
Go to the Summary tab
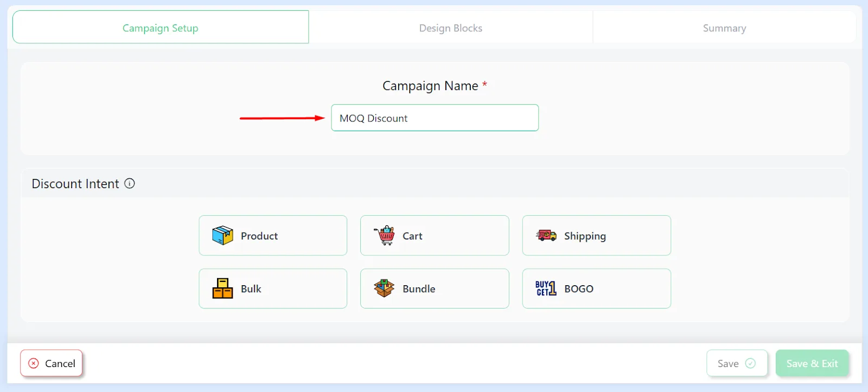tap(724, 27)
